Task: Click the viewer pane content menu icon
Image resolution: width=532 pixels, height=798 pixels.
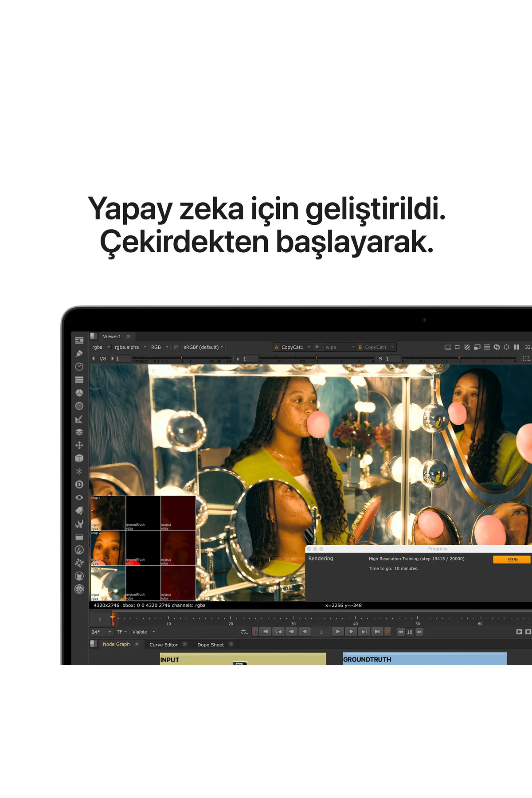Action: [x=93, y=336]
